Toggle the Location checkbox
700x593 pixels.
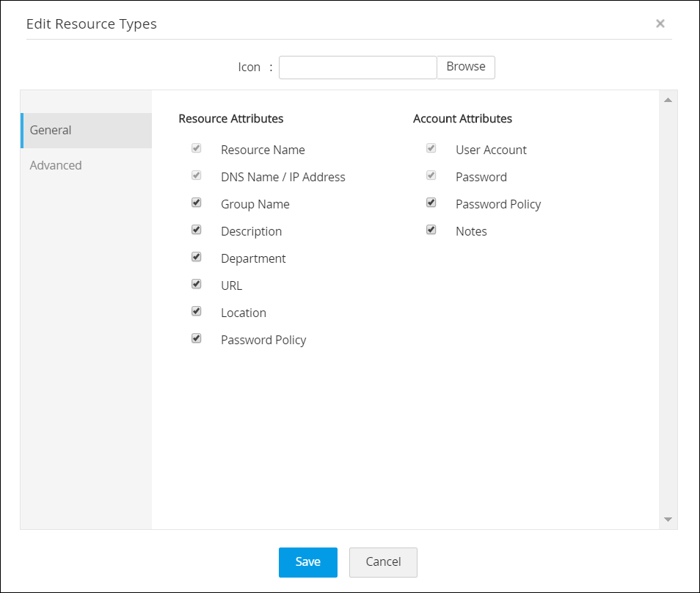pos(196,311)
